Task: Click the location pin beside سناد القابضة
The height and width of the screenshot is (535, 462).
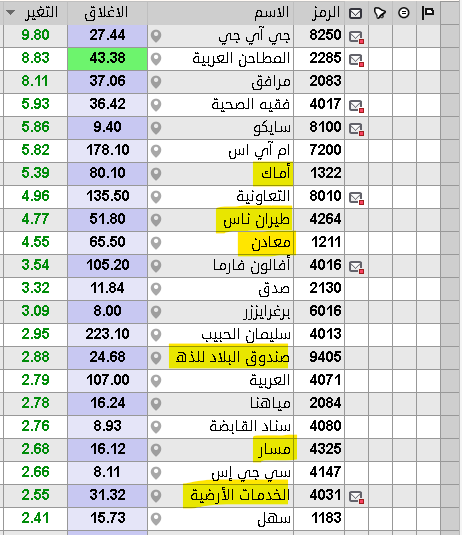Action: (156, 427)
